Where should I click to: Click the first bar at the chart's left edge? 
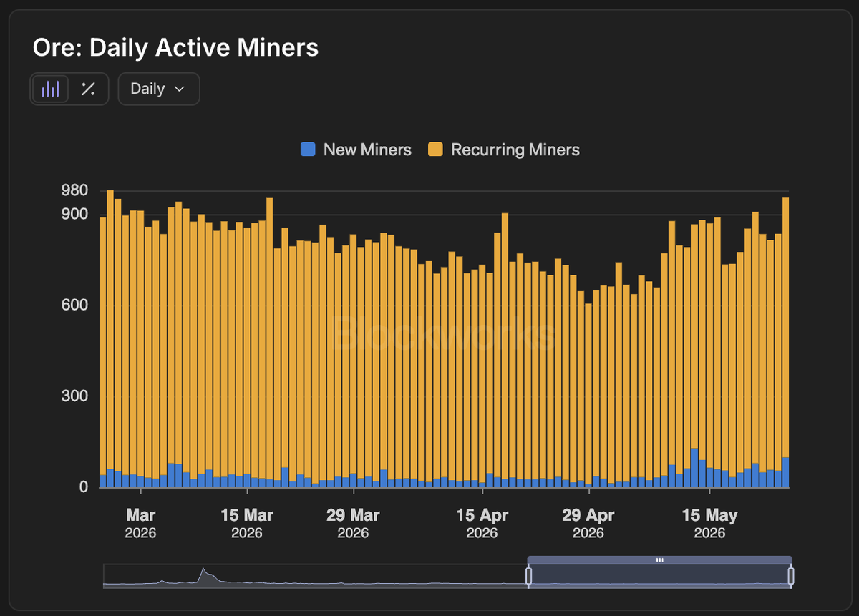click(x=103, y=352)
